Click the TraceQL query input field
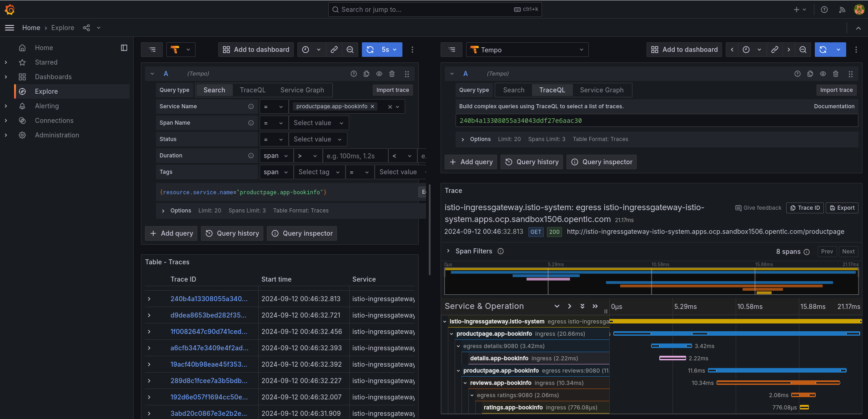The height and width of the screenshot is (419, 868). [x=657, y=121]
